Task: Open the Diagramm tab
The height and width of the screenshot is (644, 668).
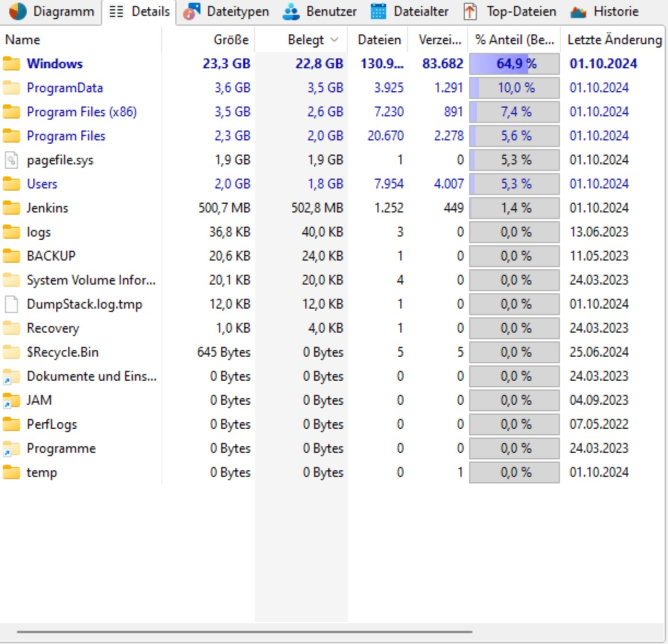Action: 51,11
